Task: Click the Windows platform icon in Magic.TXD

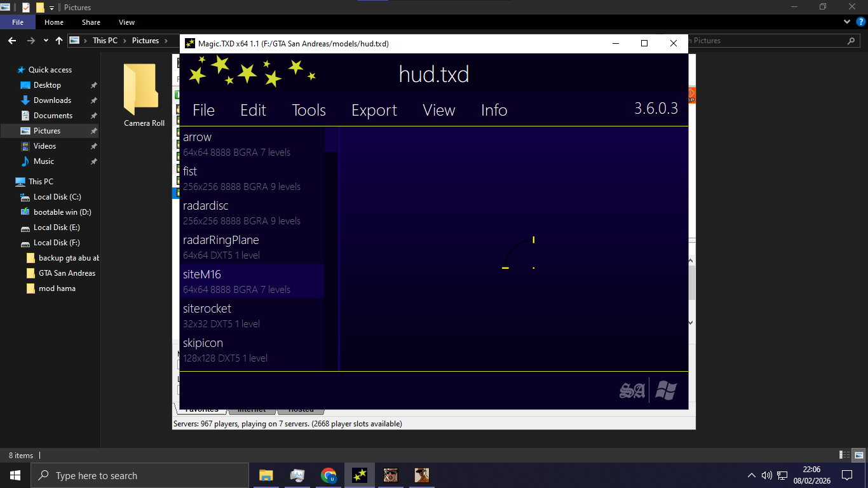Action: click(x=666, y=390)
